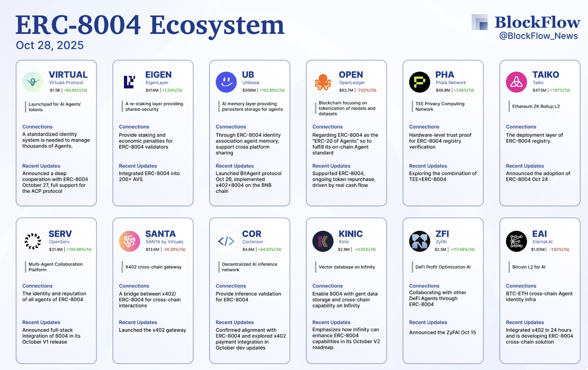Click the Oct 28, 2025 date label

[x=49, y=45]
